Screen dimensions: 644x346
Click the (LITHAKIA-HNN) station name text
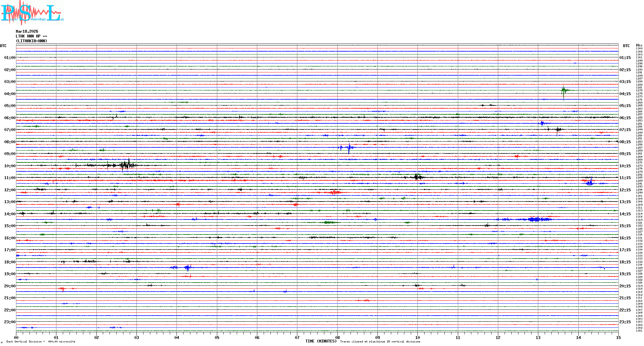click(31, 41)
